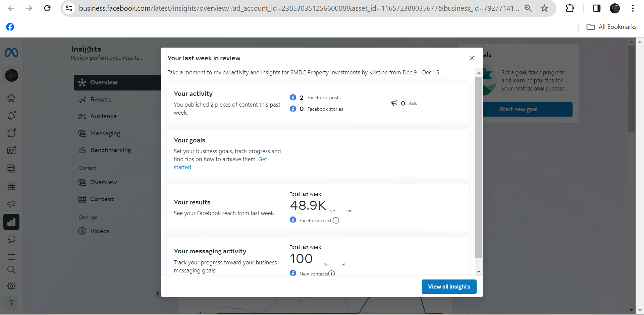Open browser Extensions puzzle icon

click(x=570, y=8)
